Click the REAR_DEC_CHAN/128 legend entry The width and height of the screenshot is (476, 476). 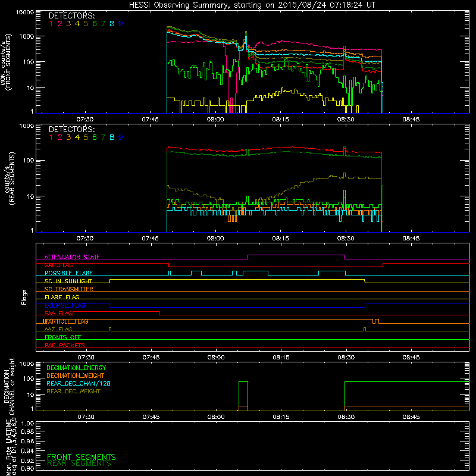point(79,384)
